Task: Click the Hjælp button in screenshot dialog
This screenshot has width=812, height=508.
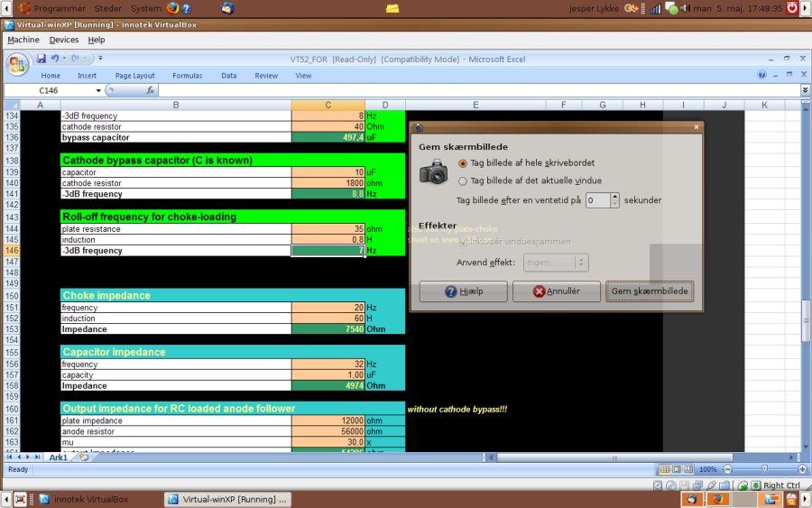Action: coord(464,291)
